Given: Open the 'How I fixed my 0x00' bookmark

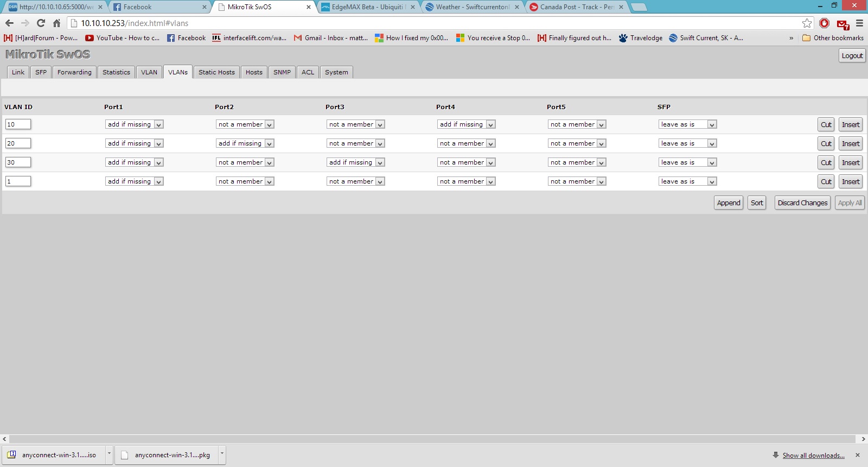Looking at the screenshot, I should [412, 38].
